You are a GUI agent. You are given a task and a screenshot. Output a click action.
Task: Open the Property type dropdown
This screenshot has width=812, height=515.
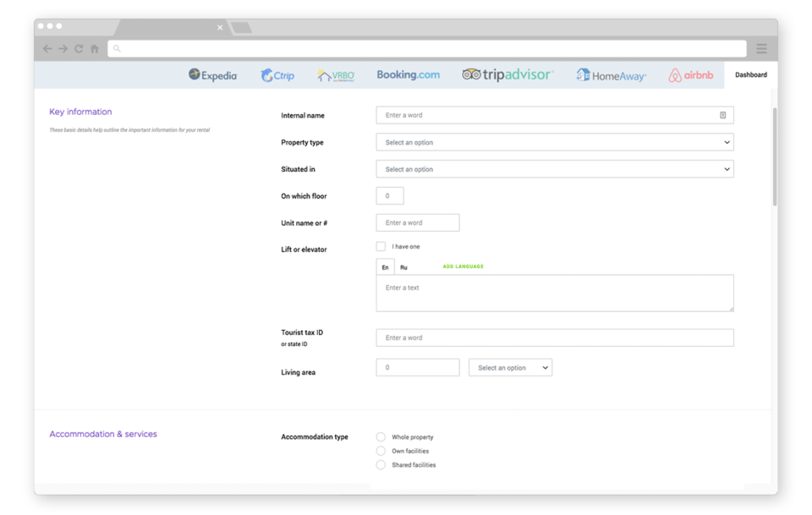(555, 142)
